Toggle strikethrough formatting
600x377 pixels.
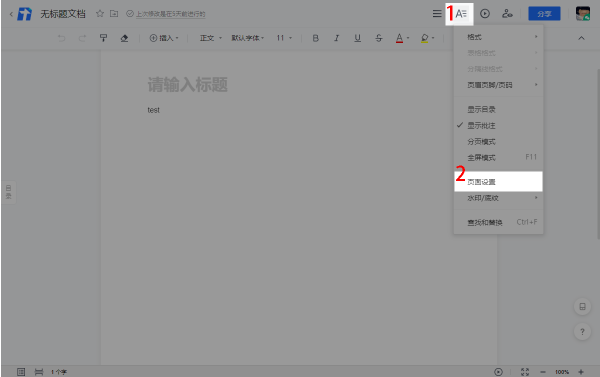[x=378, y=38]
